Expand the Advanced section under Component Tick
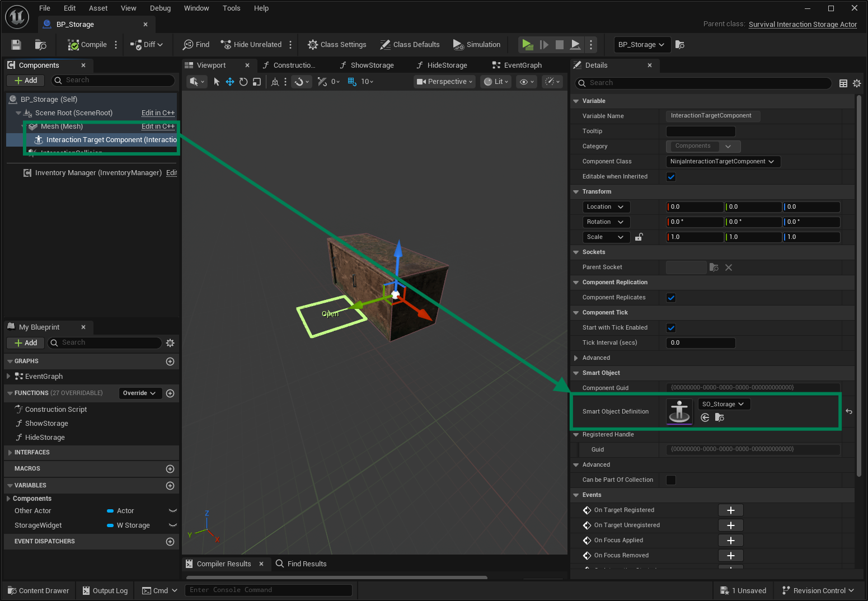This screenshot has height=601, width=868. 576,358
